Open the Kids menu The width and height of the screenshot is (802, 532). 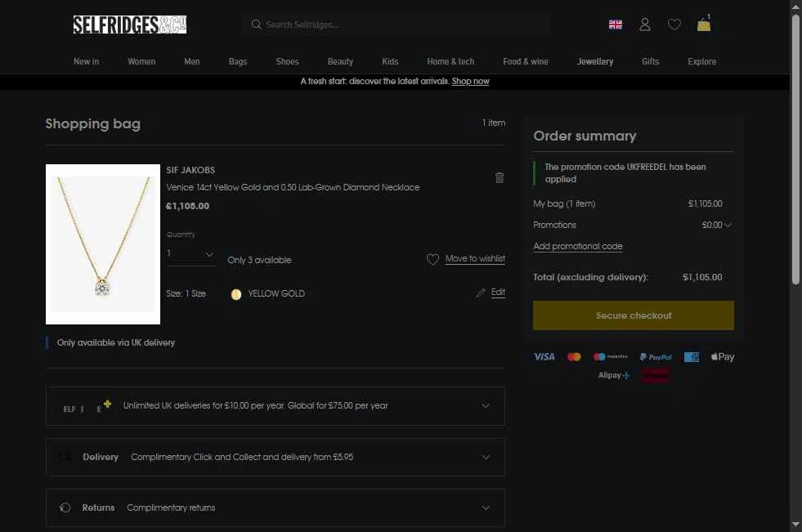pos(390,61)
